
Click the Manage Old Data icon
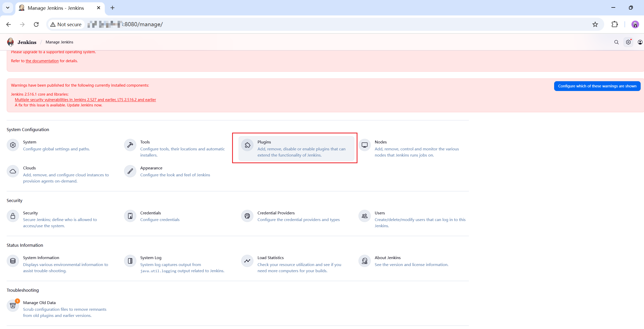click(x=13, y=306)
